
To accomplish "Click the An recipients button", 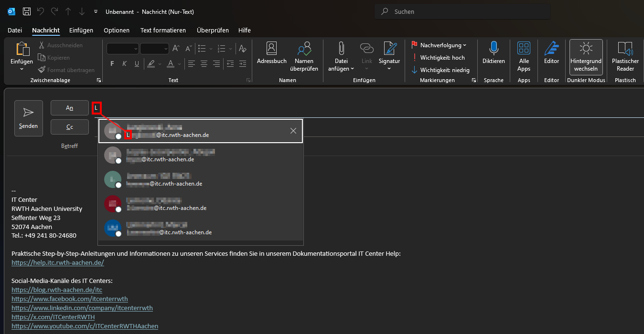I will tap(70, 108).
